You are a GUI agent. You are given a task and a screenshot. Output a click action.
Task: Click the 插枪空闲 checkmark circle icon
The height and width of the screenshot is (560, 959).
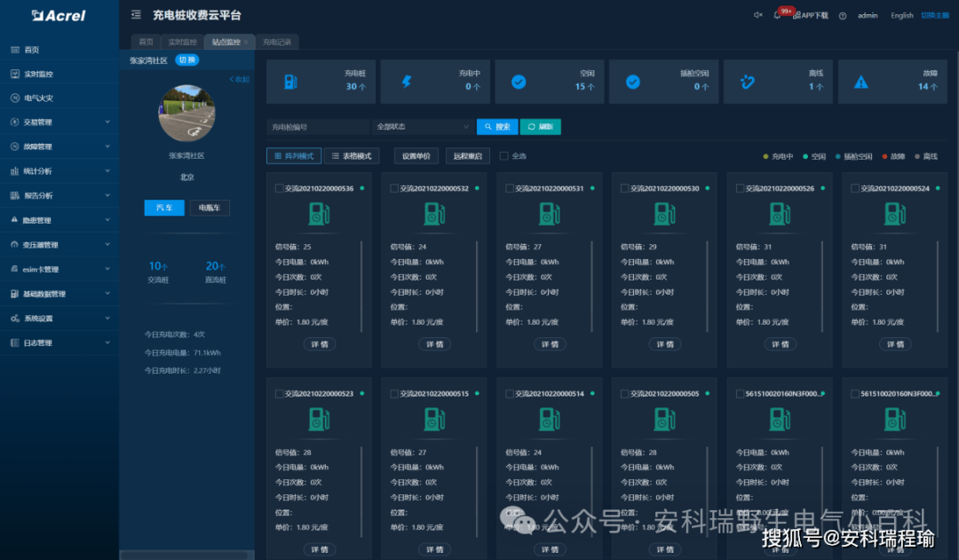(x=633, y=82)
